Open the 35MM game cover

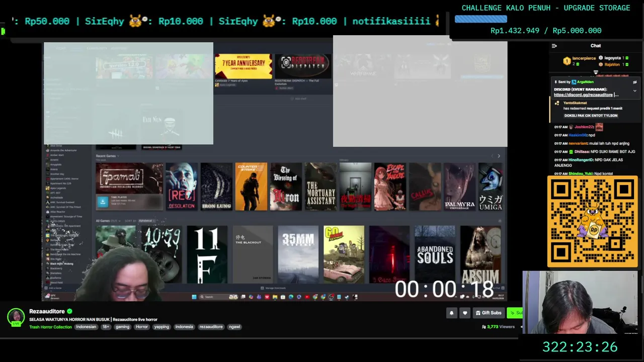click(298, 254)
